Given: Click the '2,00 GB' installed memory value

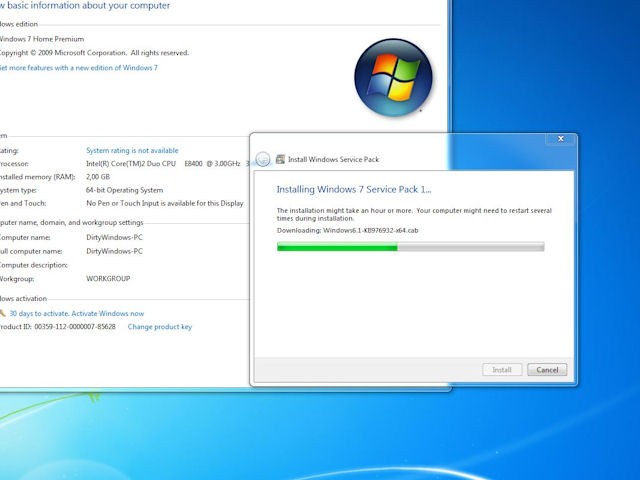Looking at the screenshot, I should (98, 177).
